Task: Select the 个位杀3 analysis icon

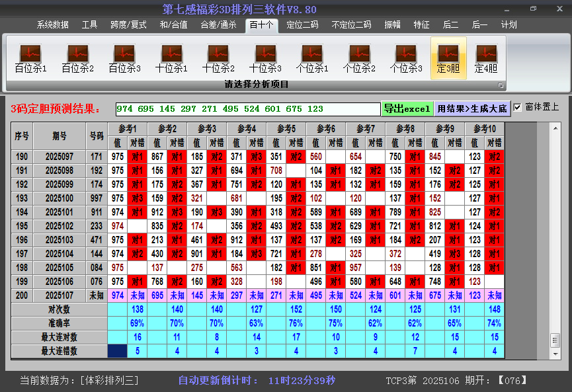Action: coord(406,58)
